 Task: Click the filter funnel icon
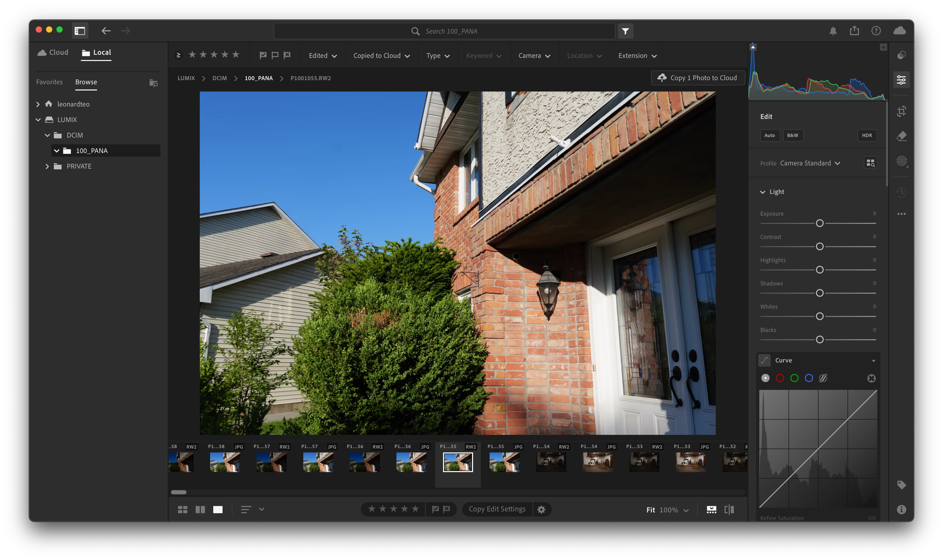(x=625, y=31)
